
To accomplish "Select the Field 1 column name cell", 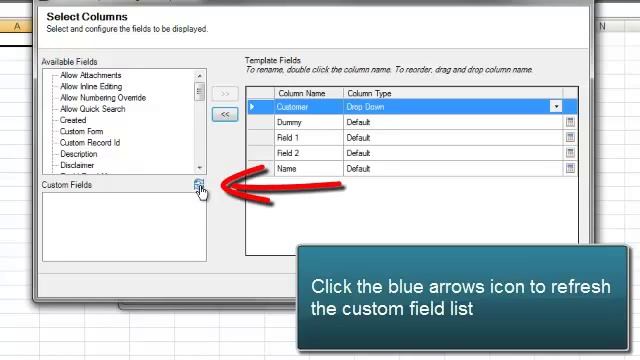I will click(309, 138).
